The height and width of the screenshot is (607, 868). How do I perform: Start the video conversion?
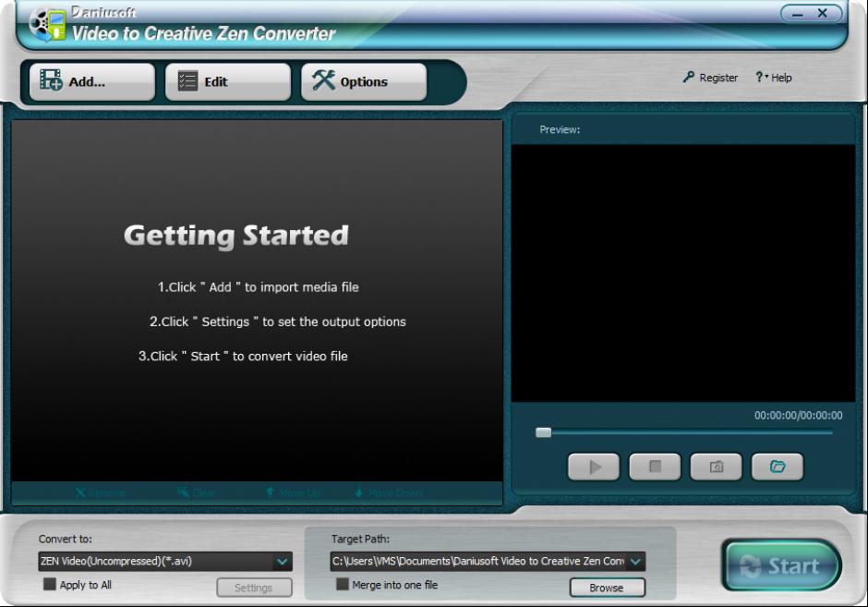[x=781, y=565]
